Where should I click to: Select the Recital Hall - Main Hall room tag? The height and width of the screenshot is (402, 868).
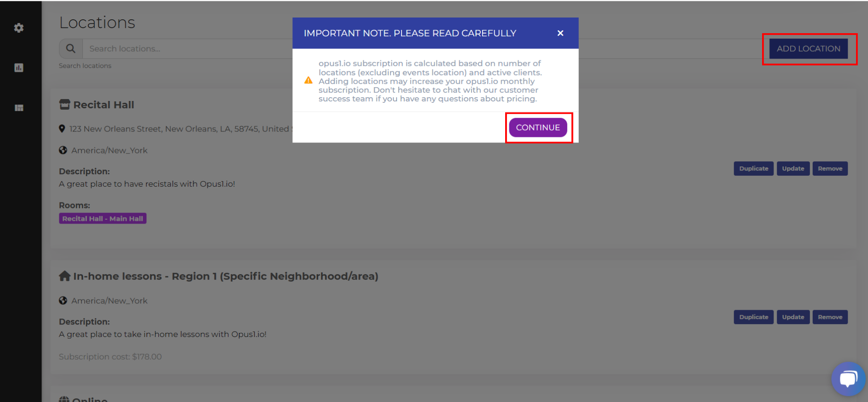[x=103, y=219]
